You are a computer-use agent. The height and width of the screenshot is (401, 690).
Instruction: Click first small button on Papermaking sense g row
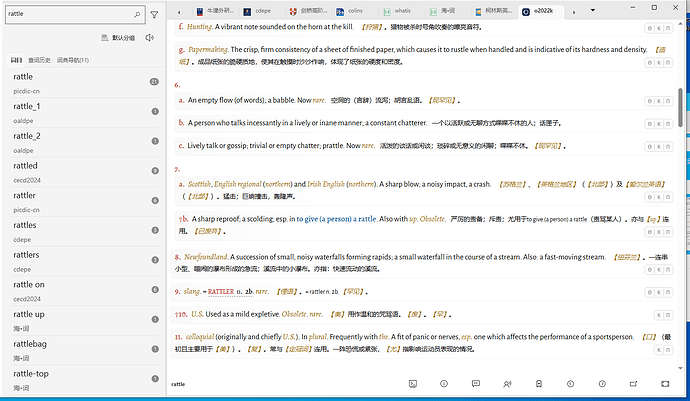click(650, 63)
